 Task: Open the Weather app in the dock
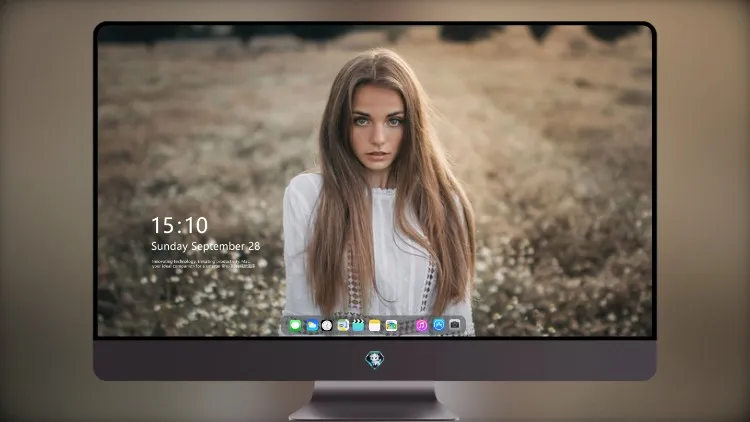(312, 325)
